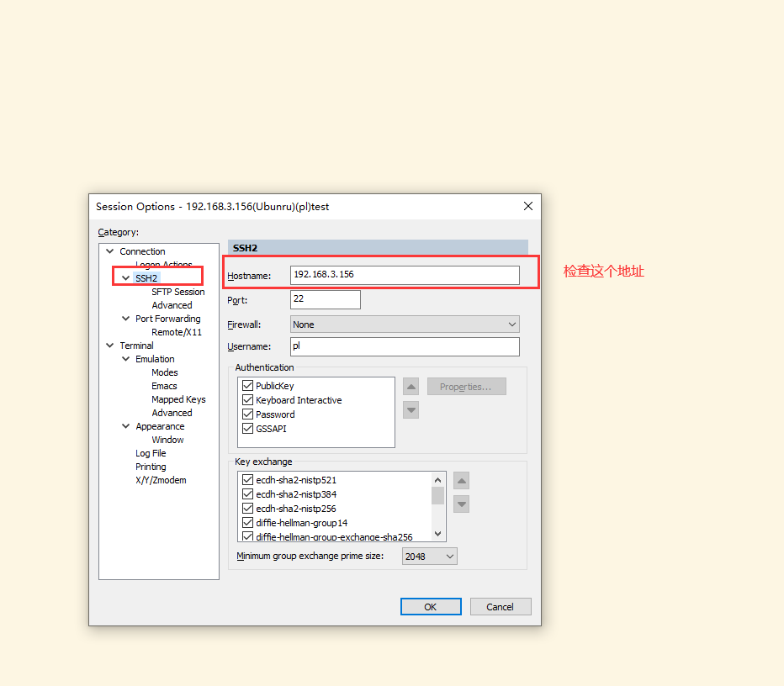Viewport: 784px width, 686px height.
Task: Select Window under Appearance
Action: coord(167,441)
